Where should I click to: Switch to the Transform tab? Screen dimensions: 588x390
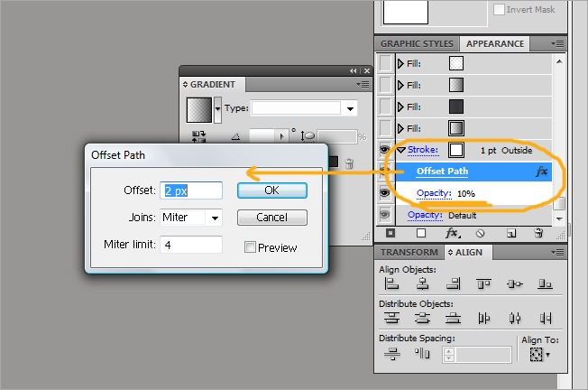pyautogui.click(x=409, y=252)
